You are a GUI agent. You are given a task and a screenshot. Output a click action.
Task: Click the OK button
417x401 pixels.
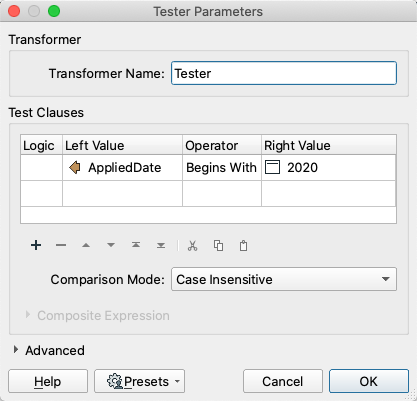coord(369,381)
